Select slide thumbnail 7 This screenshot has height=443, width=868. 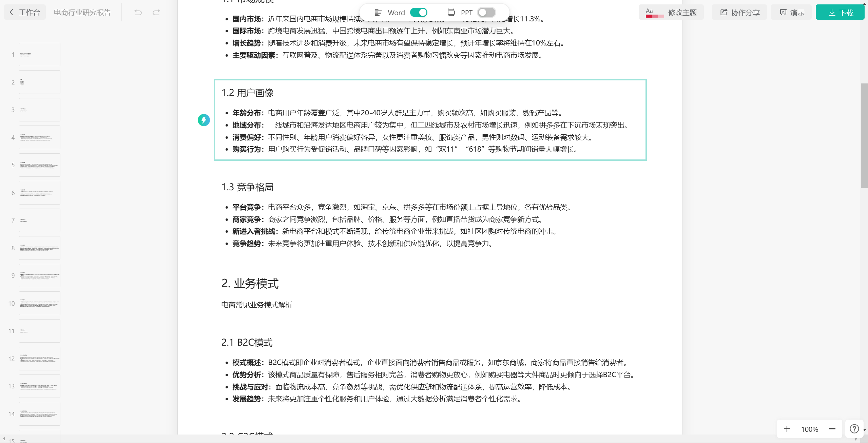40,220
